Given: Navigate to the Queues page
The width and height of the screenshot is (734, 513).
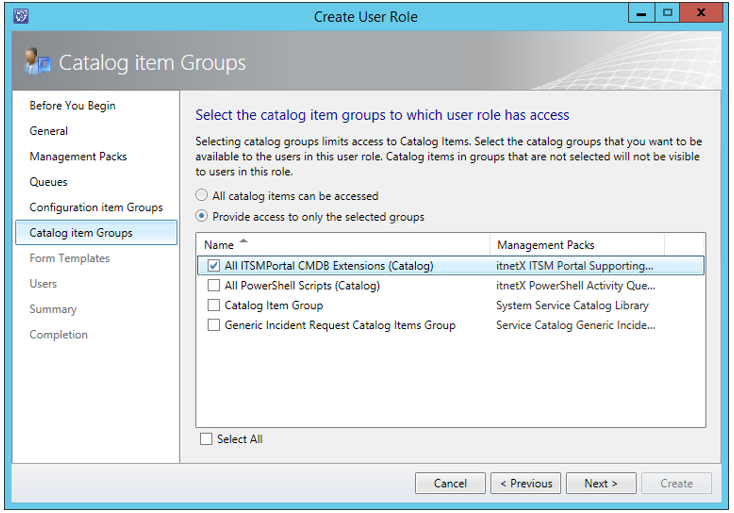Looking at the screenshot, I should point(49,182).
